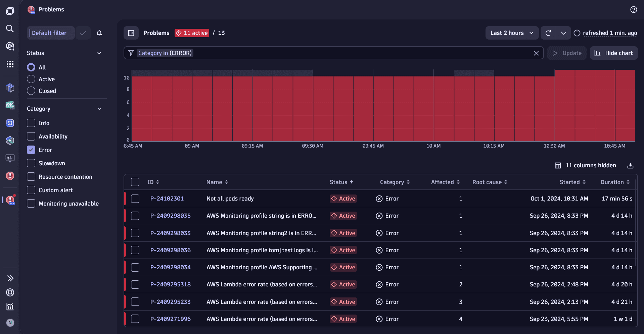Open the Davis copilot icon in sidebar
Screen dimensions: 644x334
click(x=10, y=46)
